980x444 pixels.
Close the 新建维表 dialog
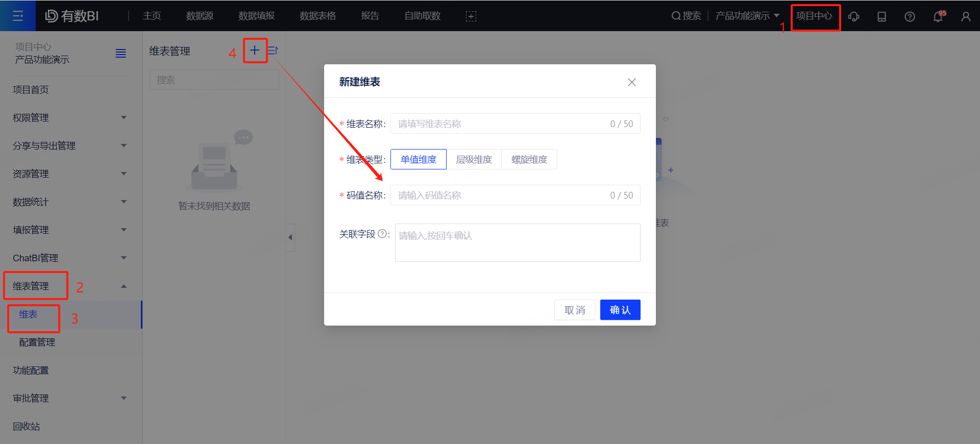[x=632, y=82]
